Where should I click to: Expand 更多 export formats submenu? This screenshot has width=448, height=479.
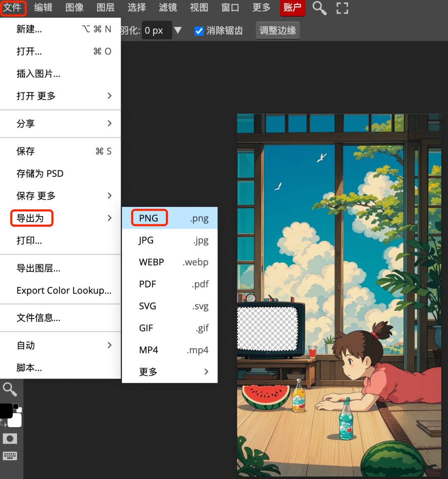pos(170,372)
